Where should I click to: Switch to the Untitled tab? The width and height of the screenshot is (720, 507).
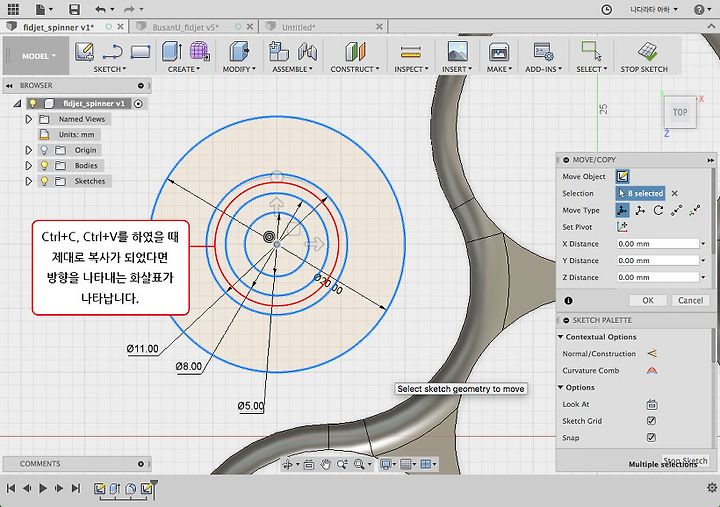click(298, 27)
